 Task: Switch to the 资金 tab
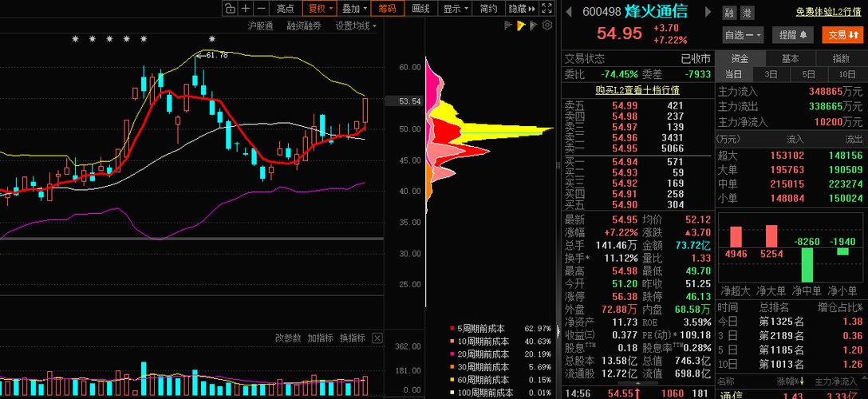(740, 59)
